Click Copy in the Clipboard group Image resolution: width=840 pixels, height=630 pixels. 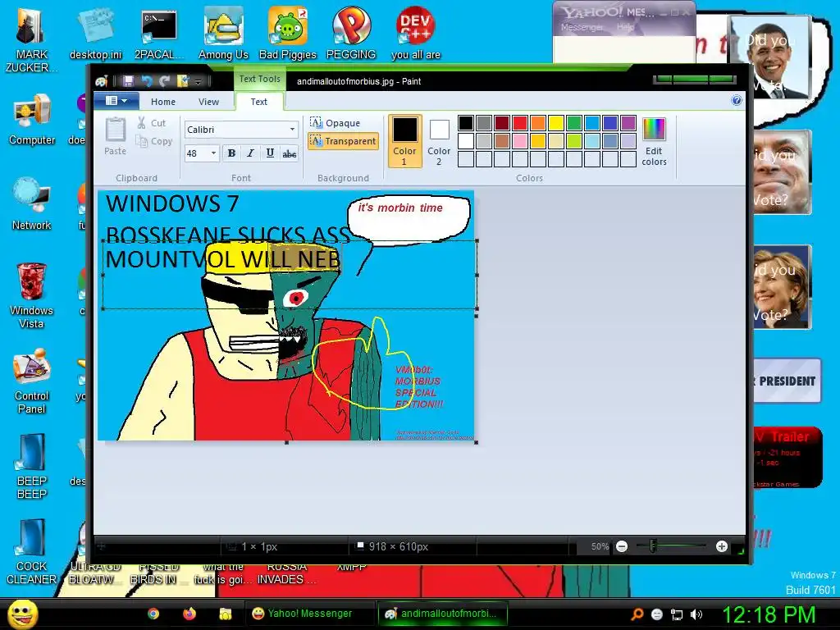click(154, 141)
